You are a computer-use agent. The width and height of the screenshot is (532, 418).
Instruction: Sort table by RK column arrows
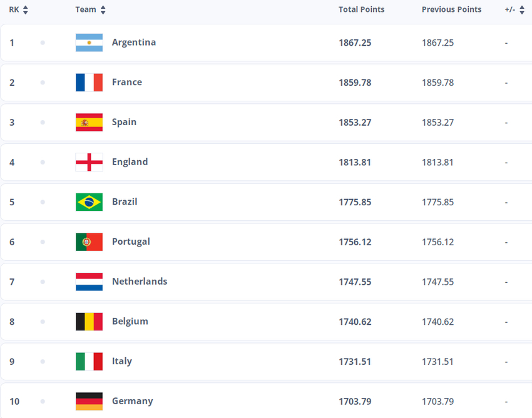[x=26, y=10]
